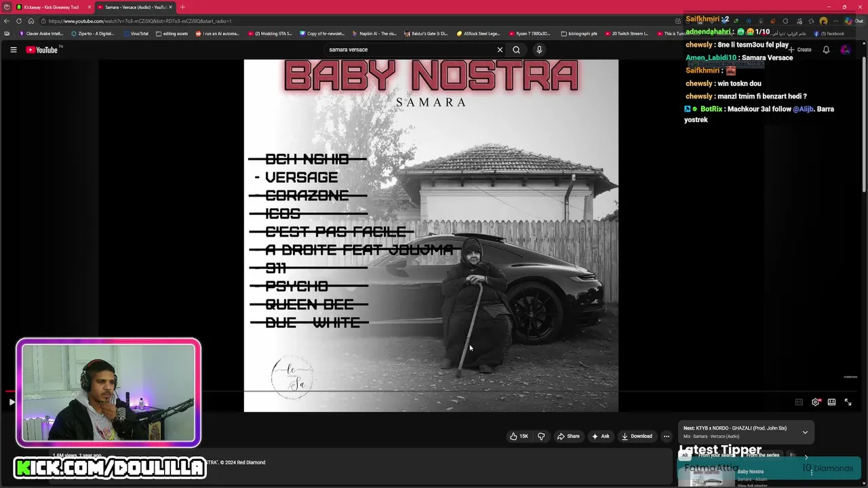The image size is (868, 488).
Task: Clear the search query with the X
Action: pos(500,49)
